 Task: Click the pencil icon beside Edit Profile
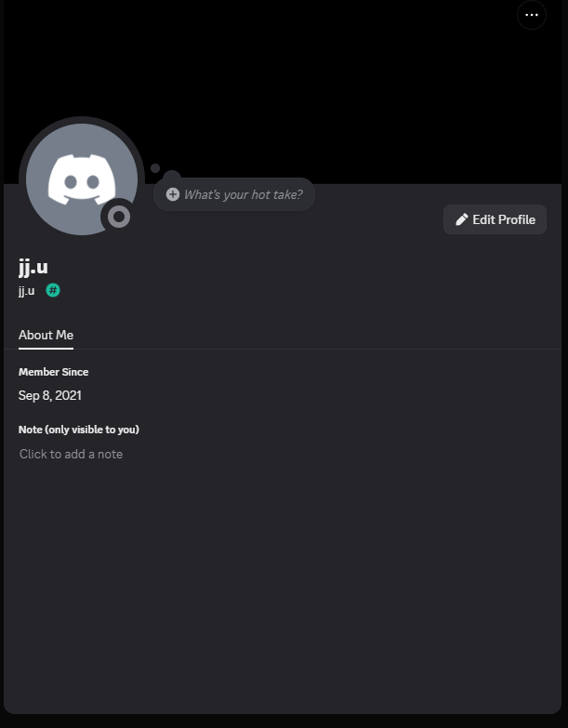[x=462, y=219]
